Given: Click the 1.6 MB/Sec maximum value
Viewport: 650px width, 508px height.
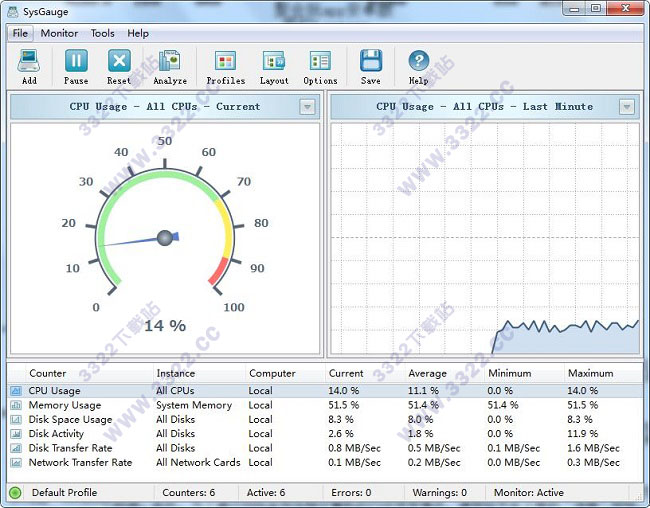Looking at the screenshot, I should click(594, 448).
